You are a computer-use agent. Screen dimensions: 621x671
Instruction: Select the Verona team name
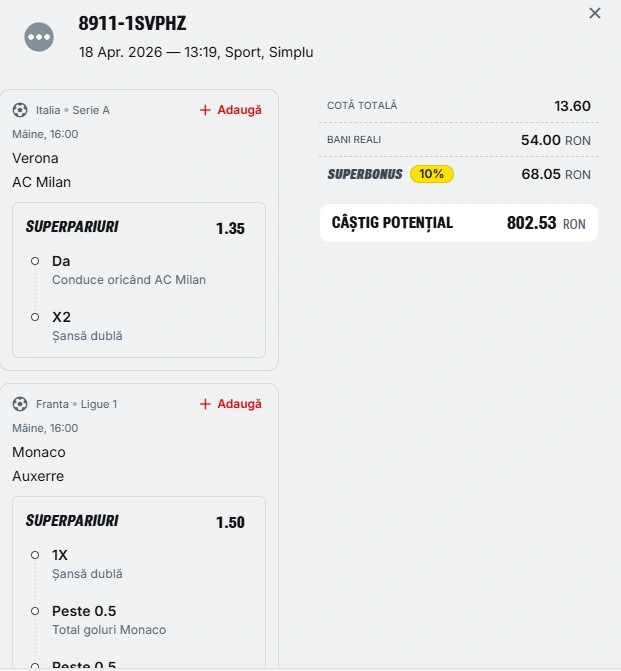point(35,158)
